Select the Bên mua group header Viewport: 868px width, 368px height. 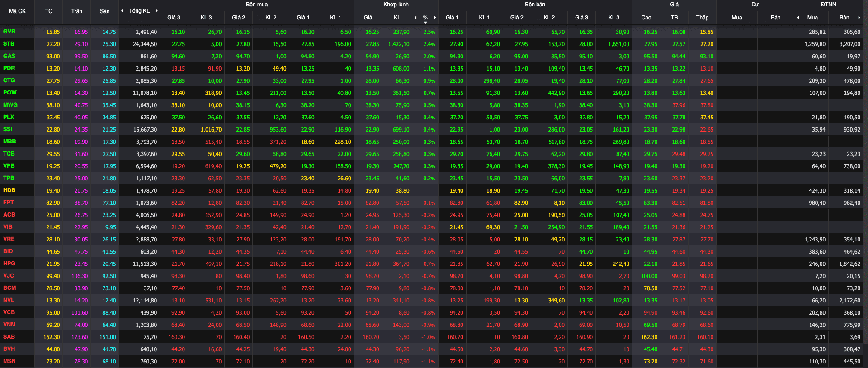tap(257, 5)
